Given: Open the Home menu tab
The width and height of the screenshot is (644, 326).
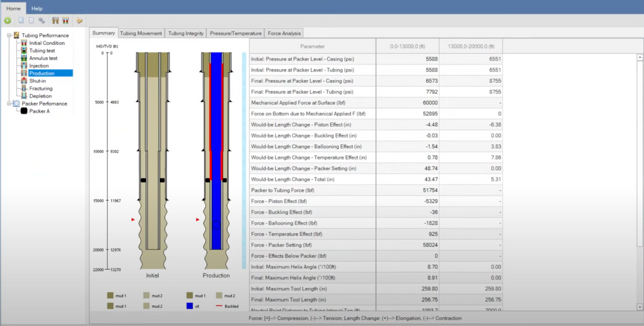Looking at the screenshot, I should pyautogui.click(x=13, y=8).
